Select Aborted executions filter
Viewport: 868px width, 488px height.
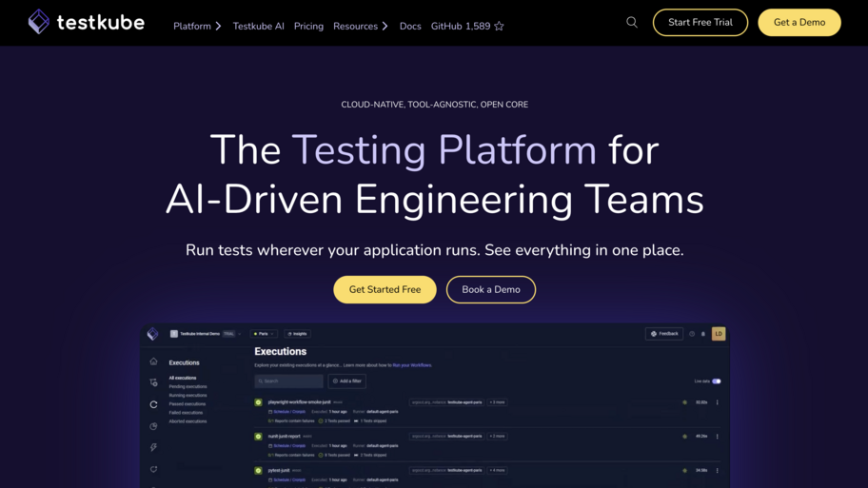tap(187, 421)
